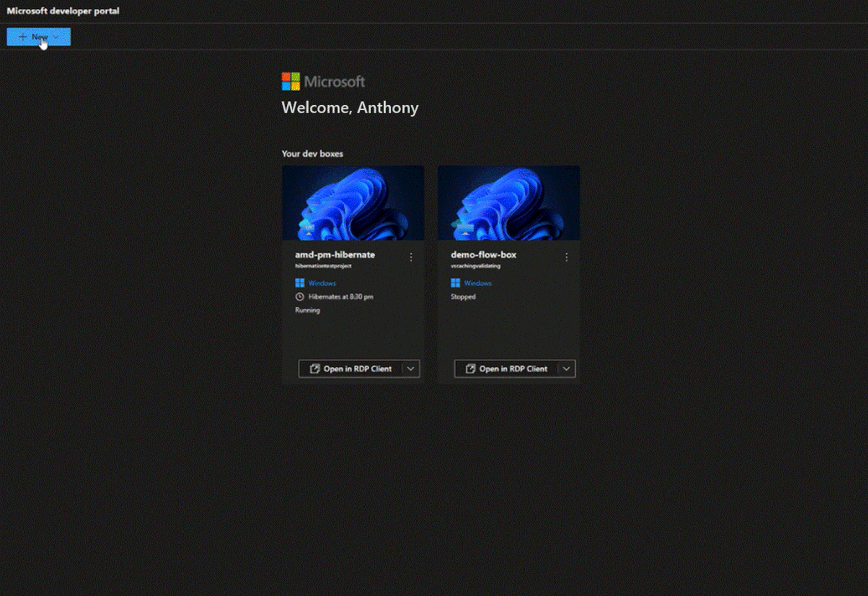This screenshot has width=868, height=596.
Task: Click the RDP launch icon on amd-pm-hibernate card
Action: [315, 369]
